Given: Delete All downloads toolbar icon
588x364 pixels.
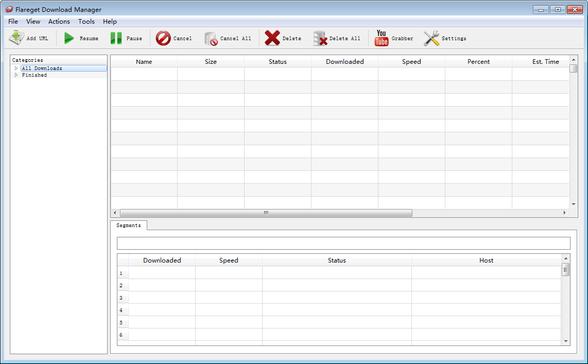Looking at the screenshot, I should point(320,38).
